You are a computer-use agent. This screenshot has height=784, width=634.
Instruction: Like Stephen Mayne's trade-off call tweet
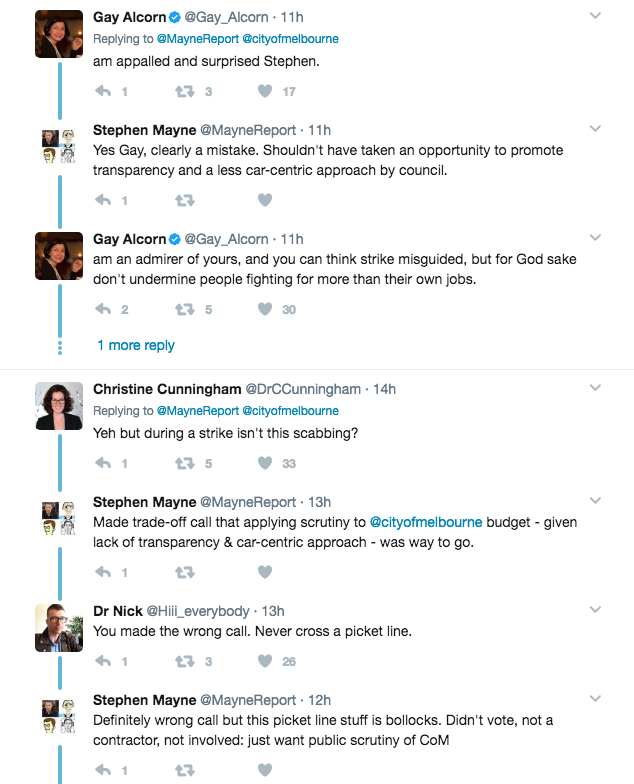point(265,572)
